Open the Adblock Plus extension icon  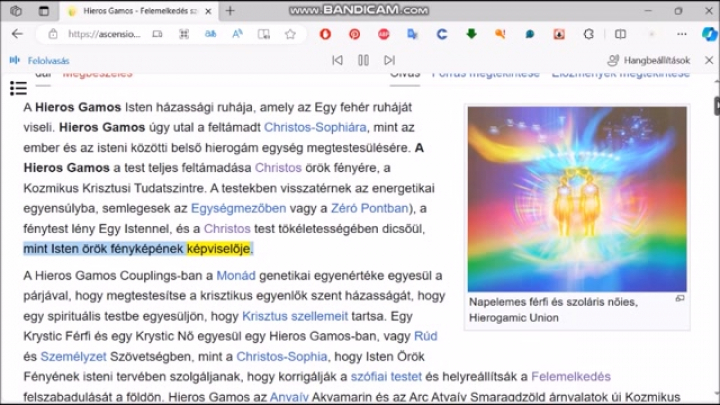click(383, 34)
